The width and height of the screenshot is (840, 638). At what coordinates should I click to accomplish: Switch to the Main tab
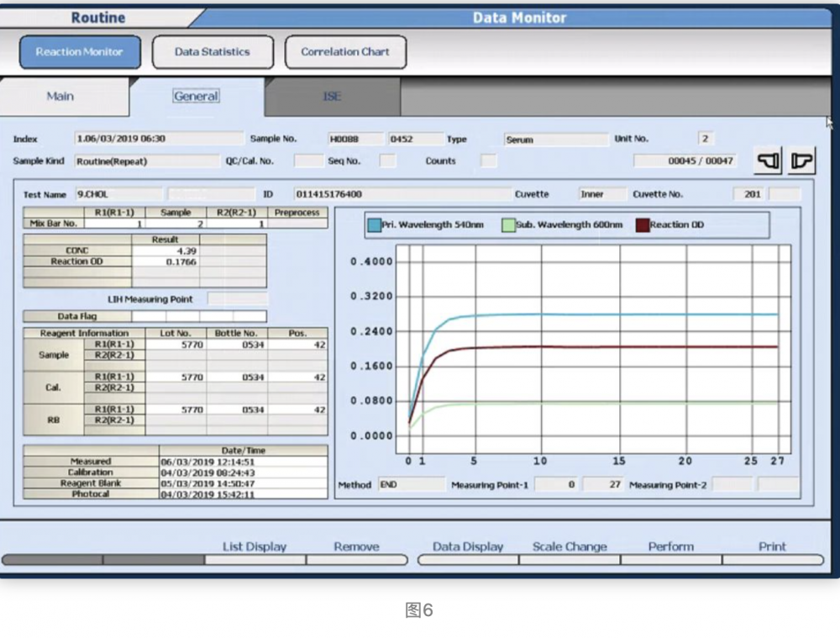65,97
